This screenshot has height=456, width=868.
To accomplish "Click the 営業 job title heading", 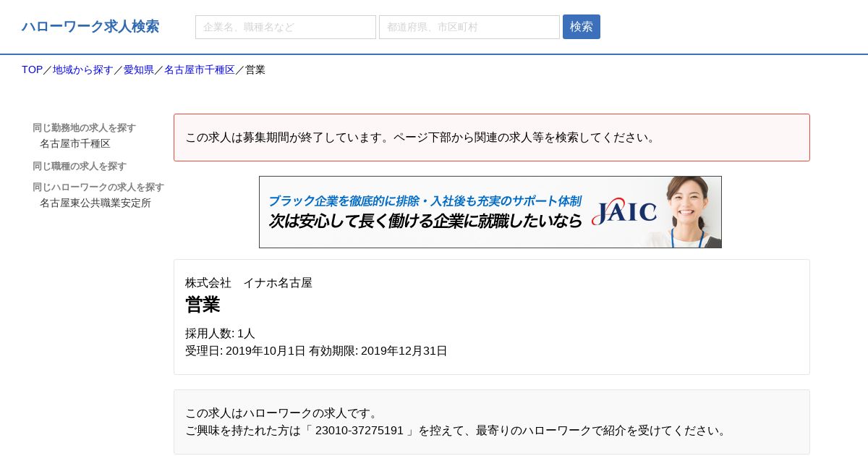I will 203,305.
